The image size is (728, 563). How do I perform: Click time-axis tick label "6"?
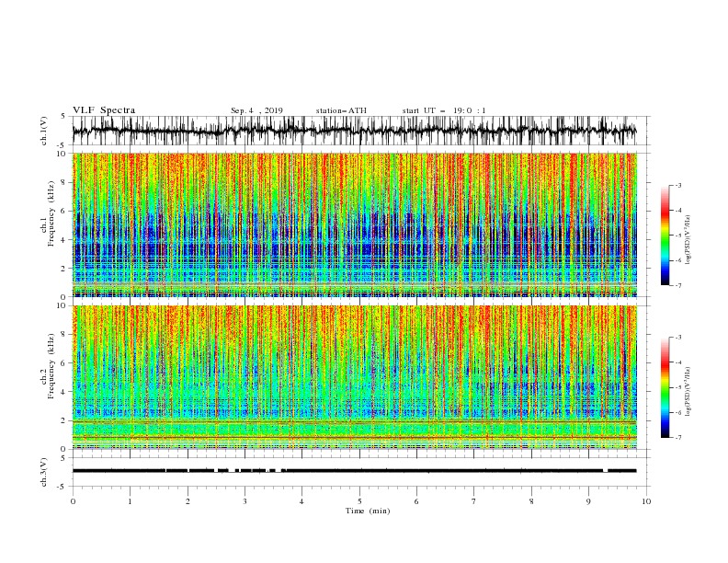[416, 501]
